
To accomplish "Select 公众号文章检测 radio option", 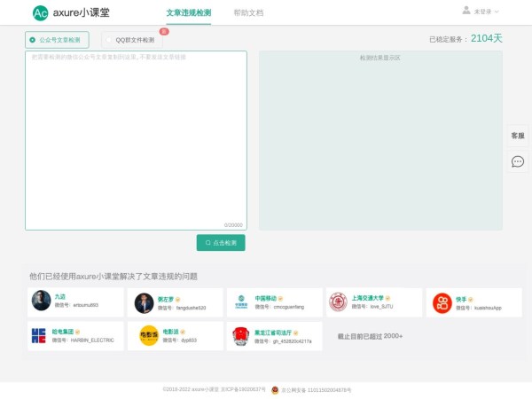I will point(33,40).
